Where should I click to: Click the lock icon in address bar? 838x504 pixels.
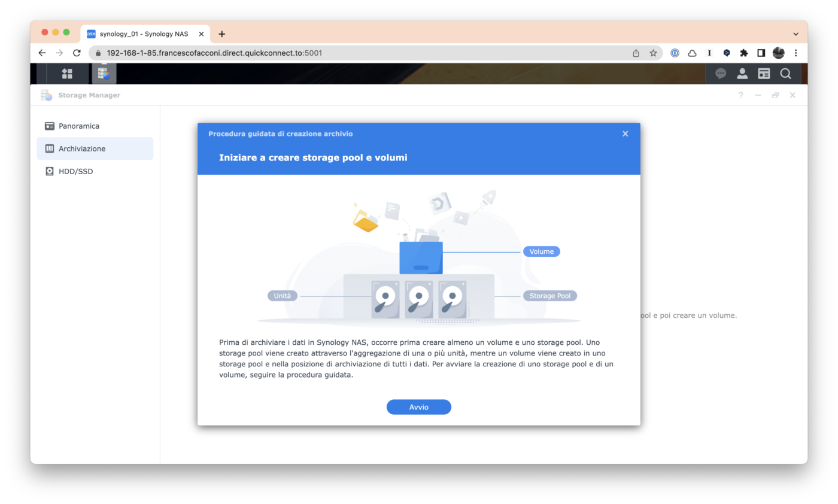click(98, 53)
